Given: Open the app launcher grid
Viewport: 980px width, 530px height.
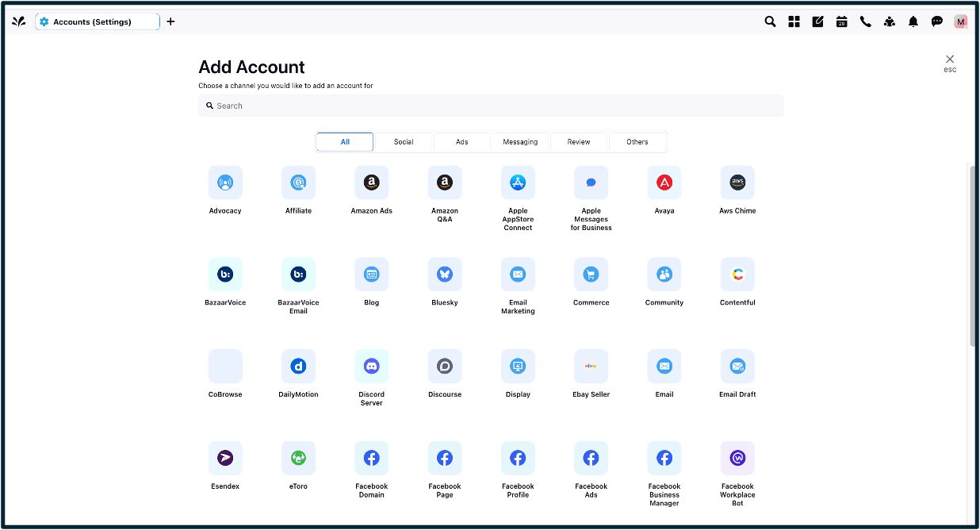Looking at the screenshot, I should tap(794, 21).
